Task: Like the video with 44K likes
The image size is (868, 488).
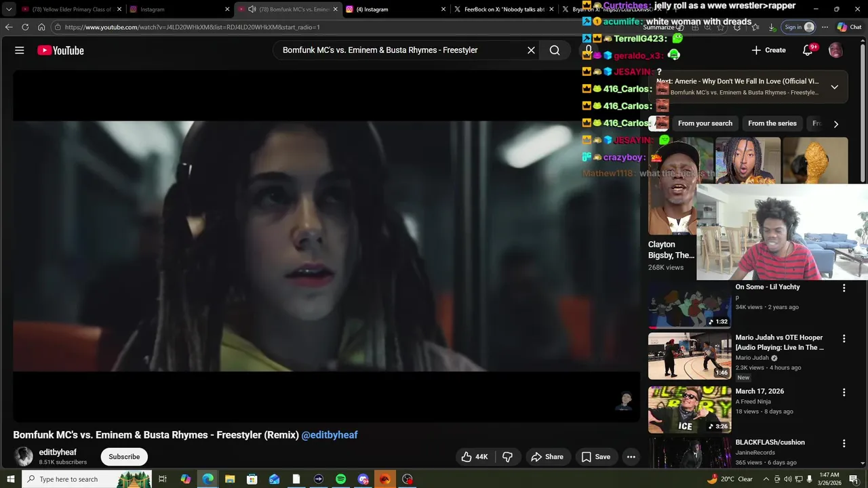Action: [x=475, y=457]
